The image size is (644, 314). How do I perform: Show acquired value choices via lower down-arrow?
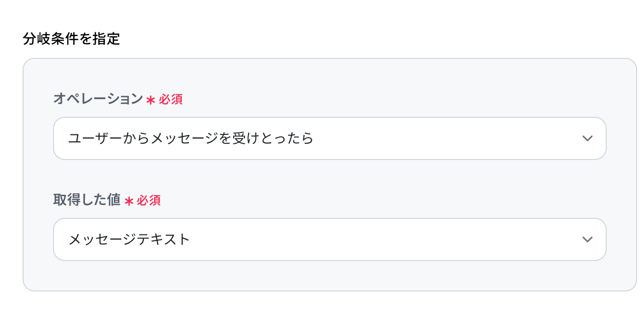click(587, 239)
